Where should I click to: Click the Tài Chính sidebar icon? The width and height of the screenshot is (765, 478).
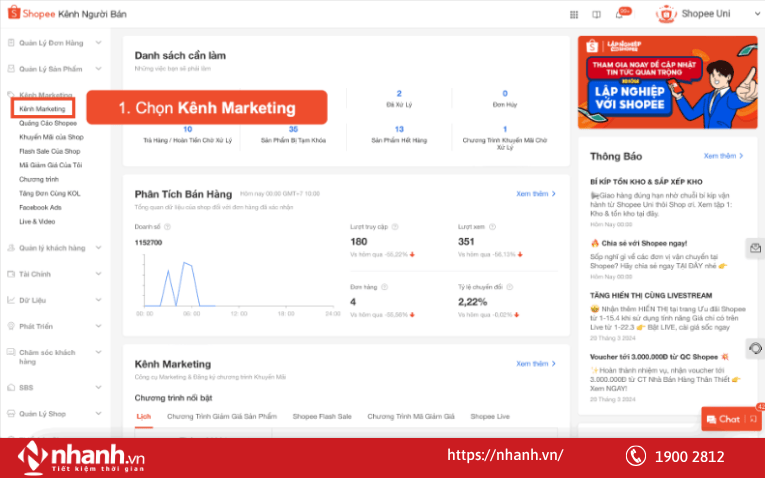[x=11, y=274]
